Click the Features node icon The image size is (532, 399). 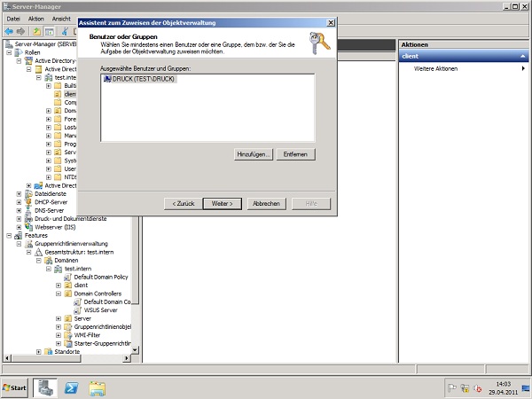point(19,236)
